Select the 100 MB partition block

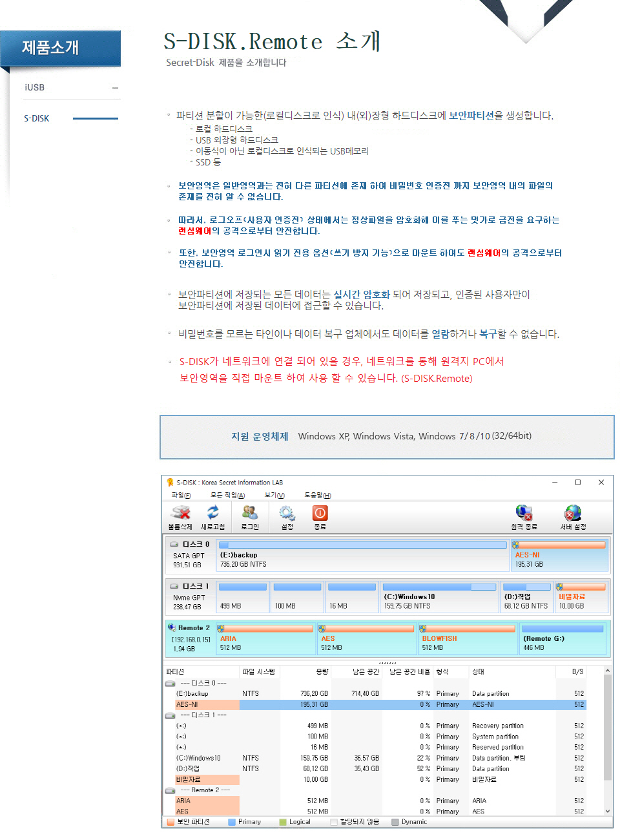click(x=297, y=597)
